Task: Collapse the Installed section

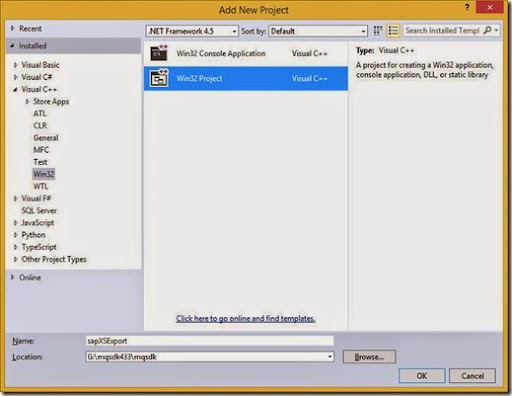Action: (12, 46)
